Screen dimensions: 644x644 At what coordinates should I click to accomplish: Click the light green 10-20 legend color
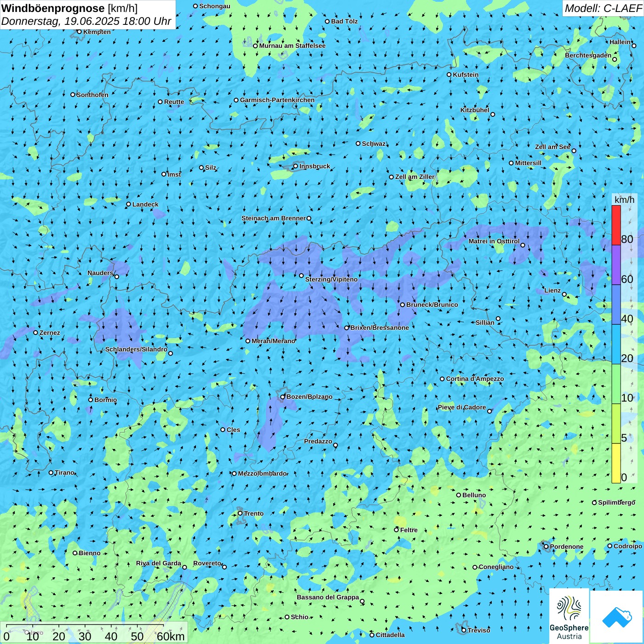click(616, 384)
